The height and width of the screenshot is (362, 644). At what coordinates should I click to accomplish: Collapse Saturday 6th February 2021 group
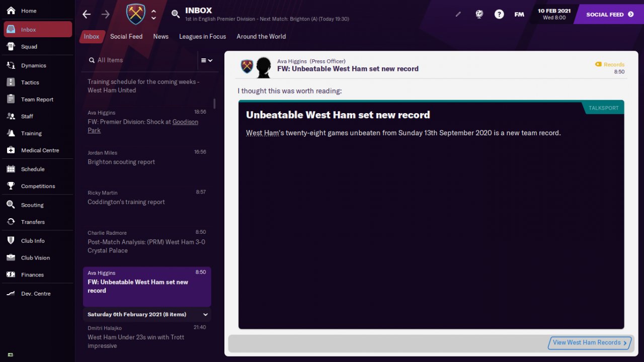pos(205,314)
